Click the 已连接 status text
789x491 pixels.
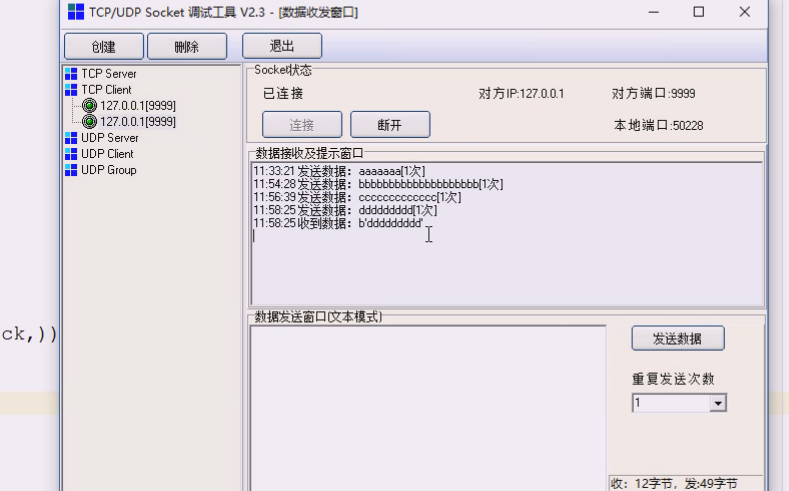283,94
